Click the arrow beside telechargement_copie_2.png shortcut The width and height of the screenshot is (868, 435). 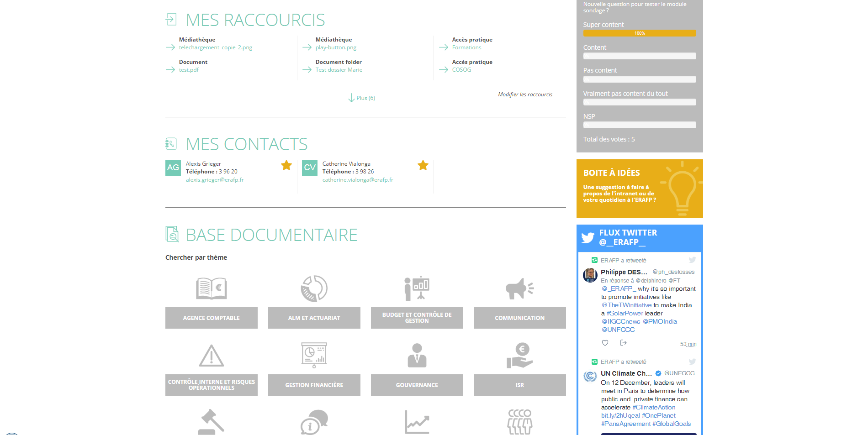point(170,47)
